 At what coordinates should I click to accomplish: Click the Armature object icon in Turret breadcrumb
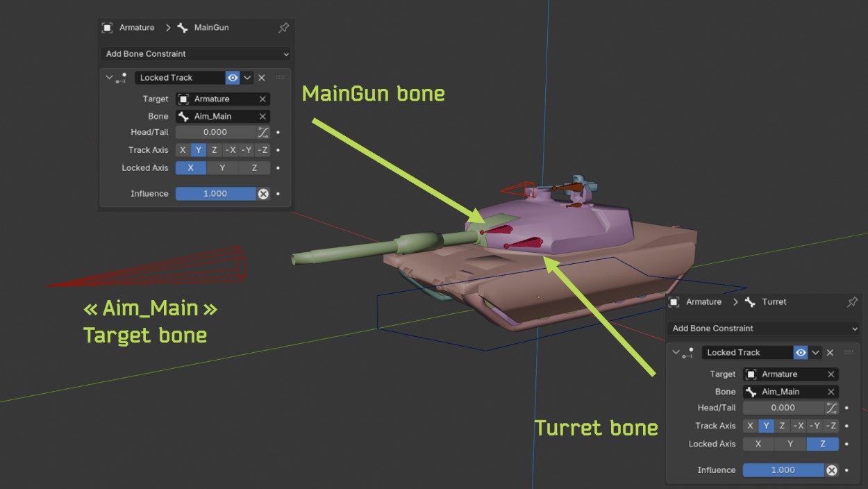pyautogui.click(x=674, y=302)
